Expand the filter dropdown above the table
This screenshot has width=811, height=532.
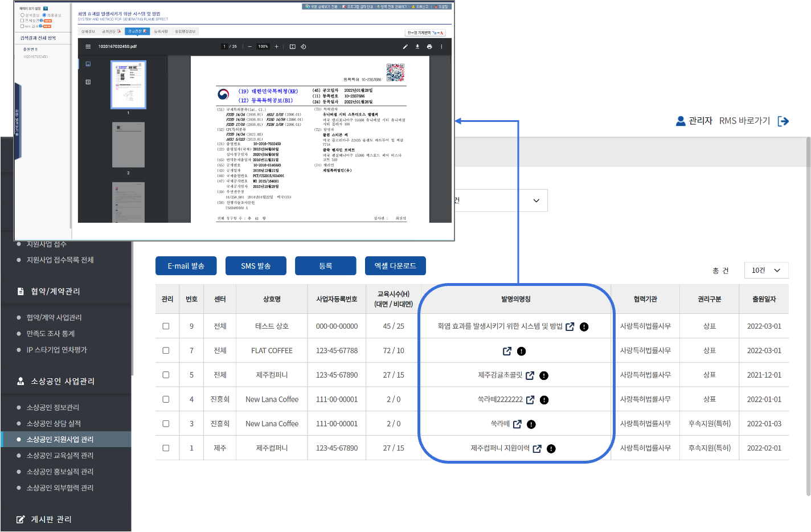tap(535, 200)
